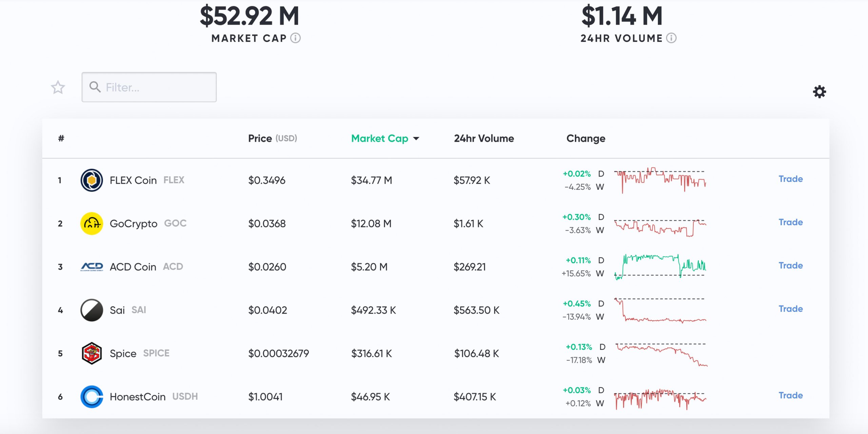Sort by Market Cap column header
868x434 pixels.
(379, 138)
